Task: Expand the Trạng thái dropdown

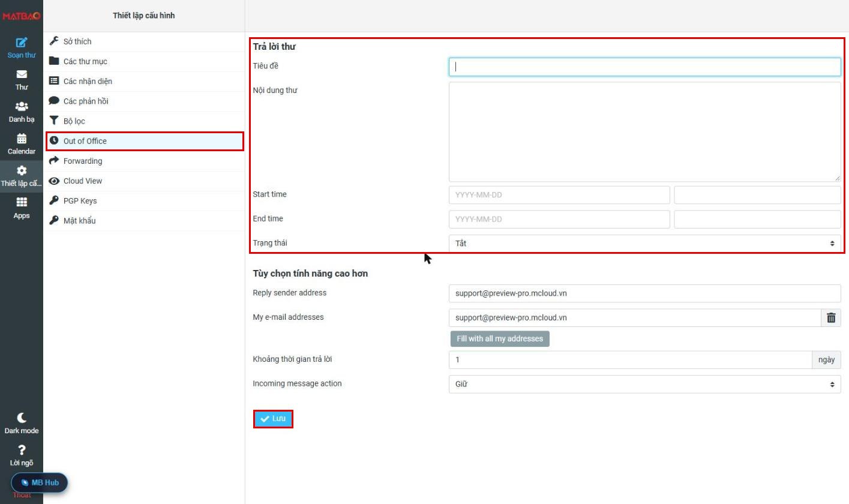Action: coord(644,244)
